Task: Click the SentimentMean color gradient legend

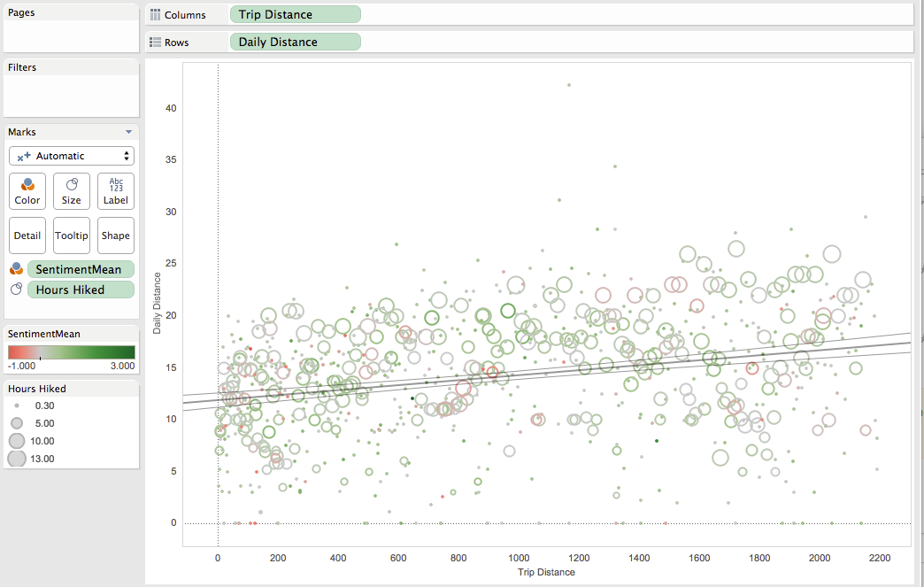Action: click(72, 352)
